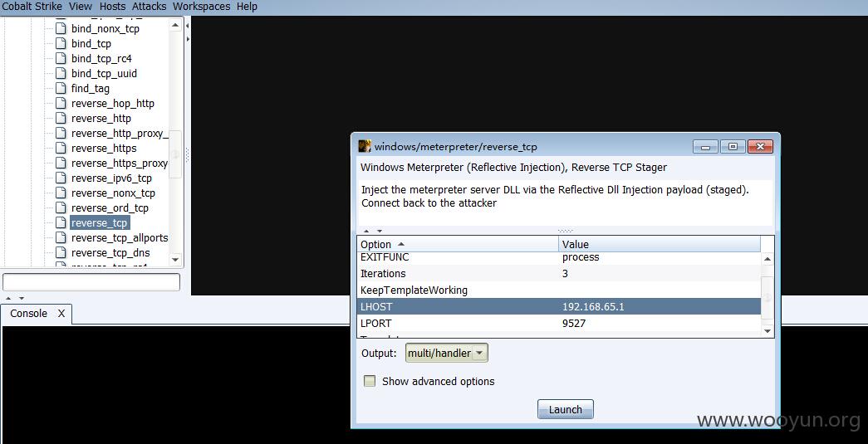Click the dialog's title bar app icon

365,147
